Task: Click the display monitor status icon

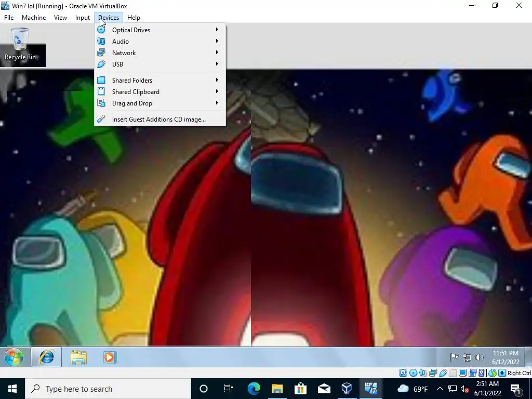Action: [462, 373]
